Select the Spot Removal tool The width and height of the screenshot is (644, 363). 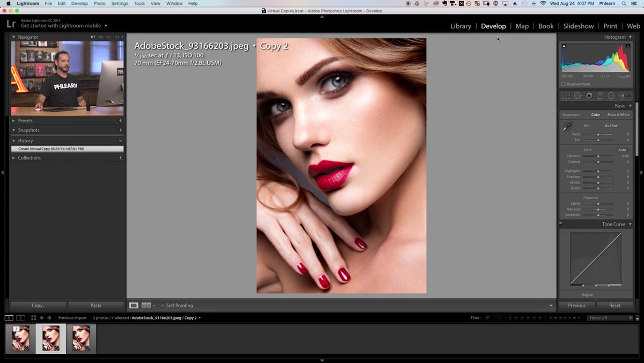click(x=577, y=96)
